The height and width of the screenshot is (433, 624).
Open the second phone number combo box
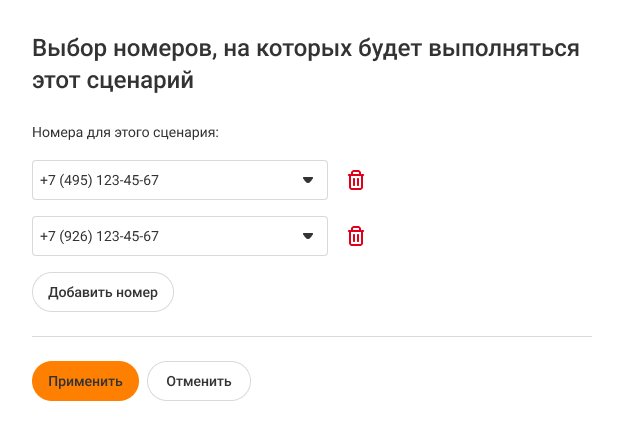click(x=180, y=236)
